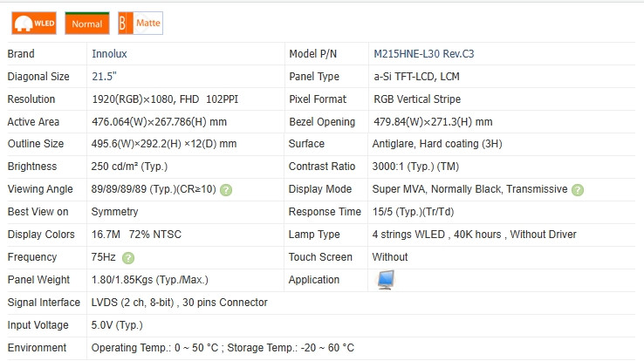
Task: Select the Panel Type label
Action: coord(314,77)
